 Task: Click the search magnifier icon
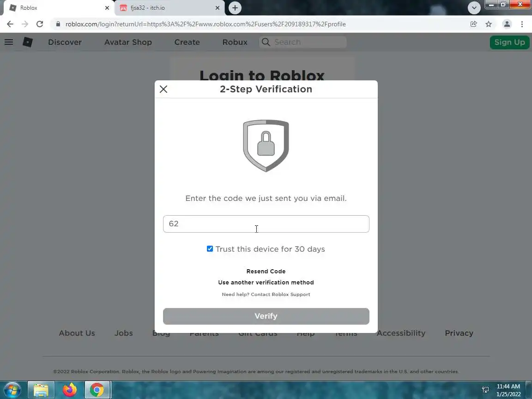[x=266, y=42]
